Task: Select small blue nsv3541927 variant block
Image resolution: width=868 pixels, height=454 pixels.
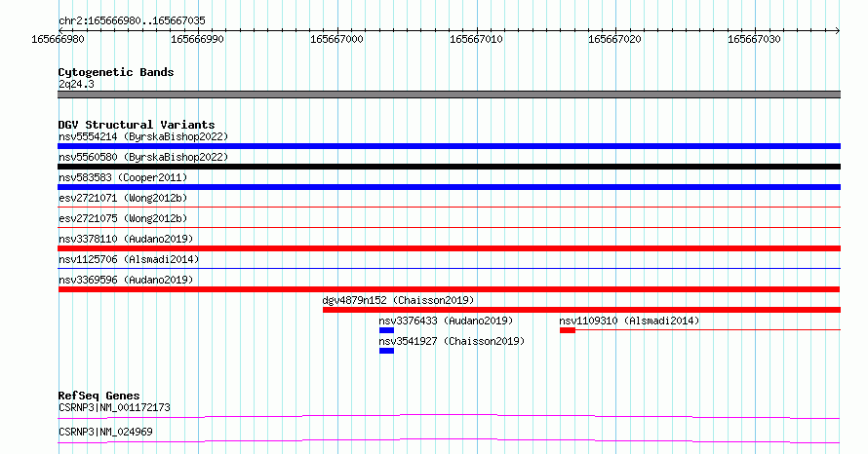Action: point(386,351)
